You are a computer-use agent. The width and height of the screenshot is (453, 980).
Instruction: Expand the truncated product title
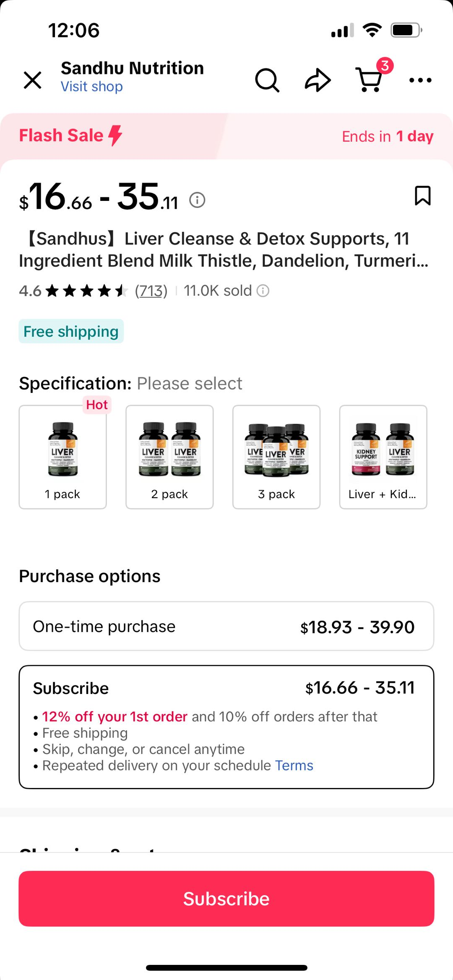pyautogui.click(x=224, y=250)
